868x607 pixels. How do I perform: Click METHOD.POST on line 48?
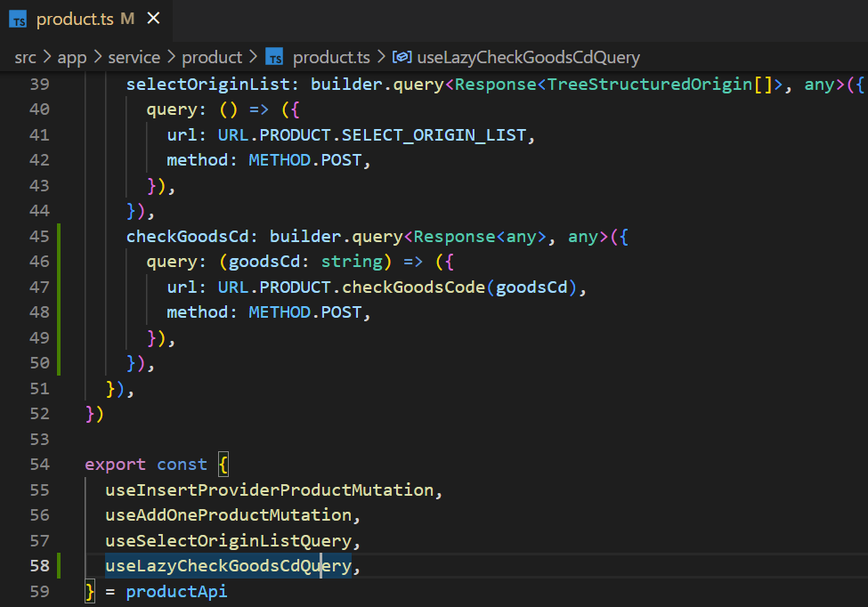coord(305,312)
